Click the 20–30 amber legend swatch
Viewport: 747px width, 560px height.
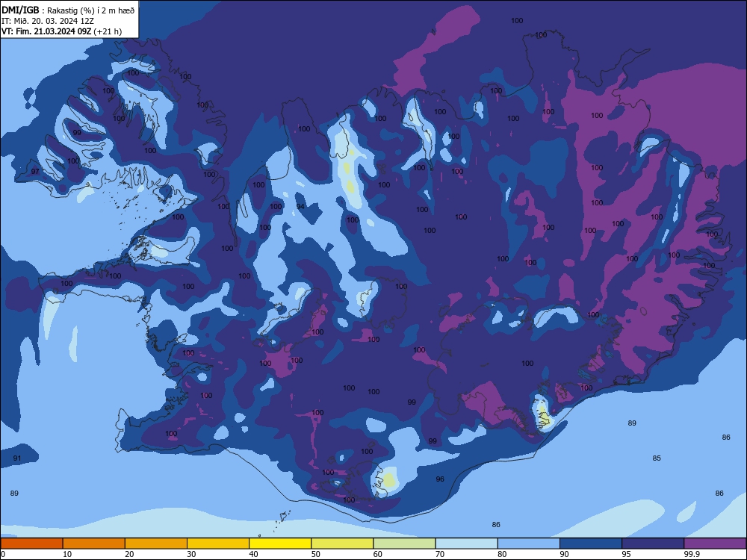point(156,544)
